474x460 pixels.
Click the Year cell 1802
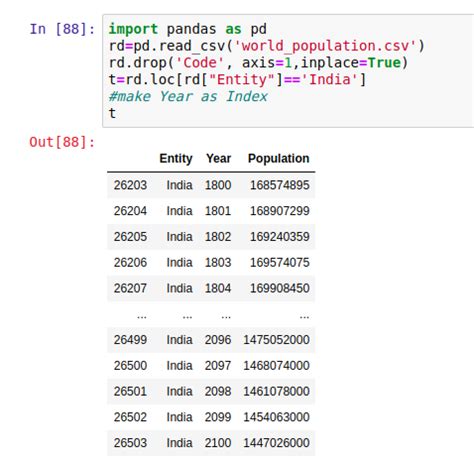218,237
